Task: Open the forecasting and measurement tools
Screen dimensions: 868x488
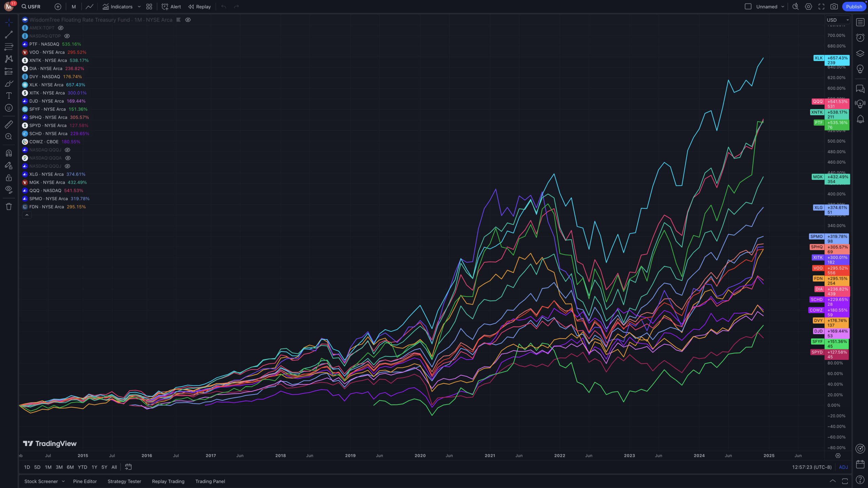Action: pyautogui.click(x=9, y=71)
